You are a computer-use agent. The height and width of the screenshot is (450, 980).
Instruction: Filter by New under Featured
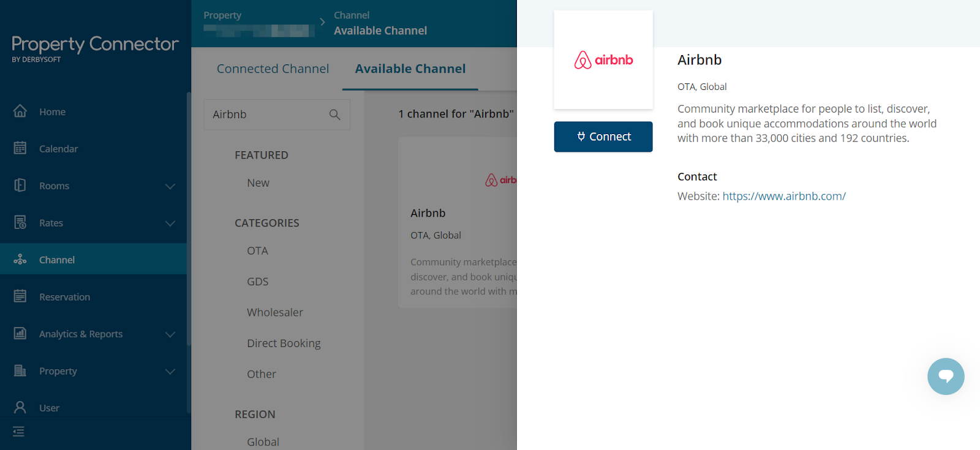click(x=258, y=182)
